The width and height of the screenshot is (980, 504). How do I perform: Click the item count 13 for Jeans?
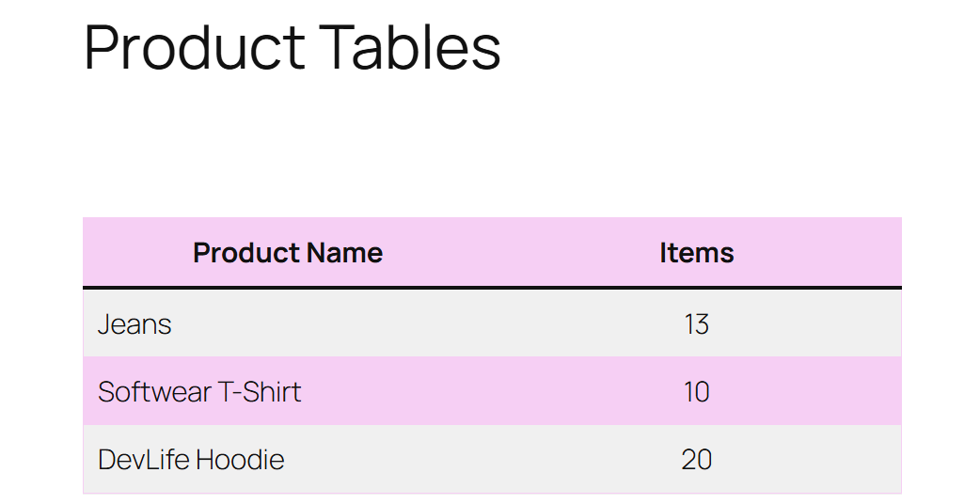point(696,324)
